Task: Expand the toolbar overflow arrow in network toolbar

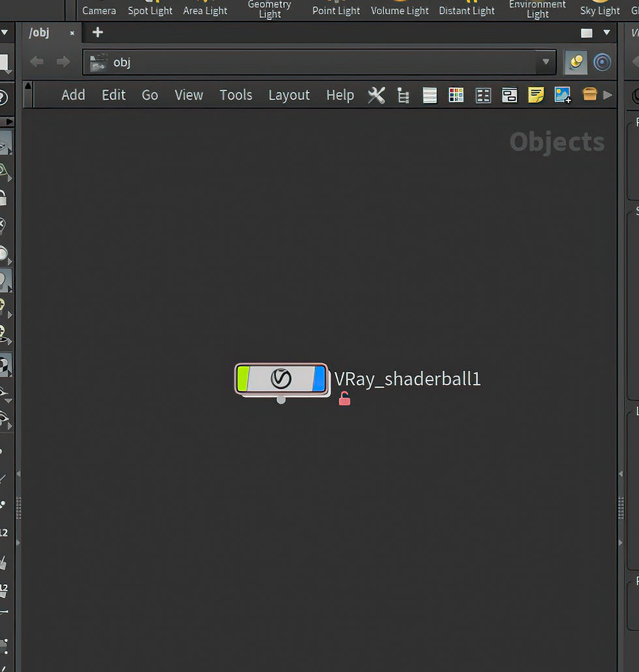Action: [x=608, y=95]
